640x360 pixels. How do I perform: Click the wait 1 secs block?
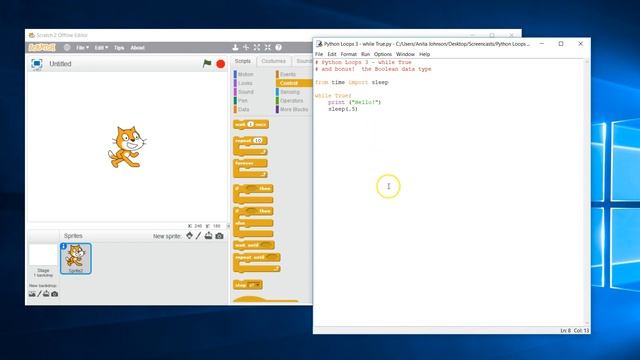(251, 124)
